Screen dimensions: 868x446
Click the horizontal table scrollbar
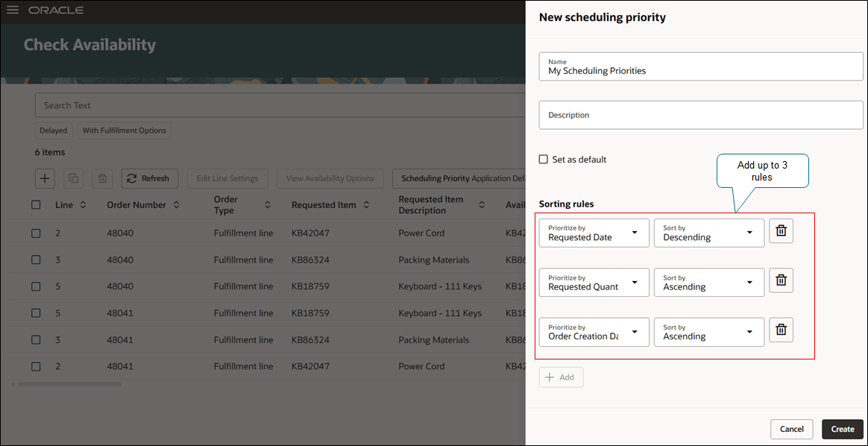tap(69, 383)
